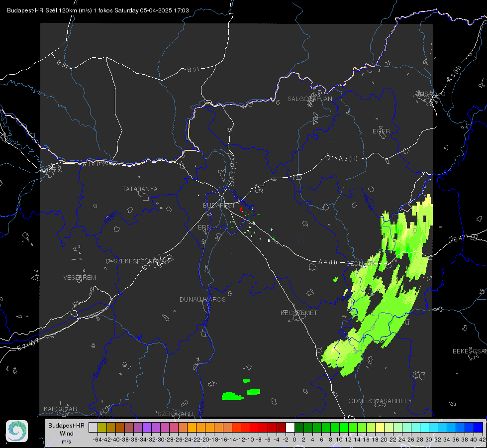Image resolution: width=487 pixels, height=448 pixels.
Task: Click the Budapest-HR Wind m/s legend label
Action: [x=67, y=433]
